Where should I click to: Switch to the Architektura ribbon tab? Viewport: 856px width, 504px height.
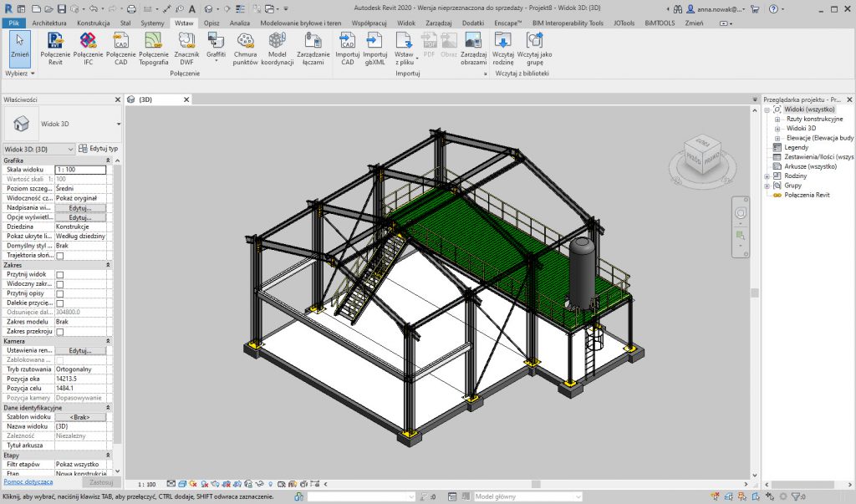point(49,23)
